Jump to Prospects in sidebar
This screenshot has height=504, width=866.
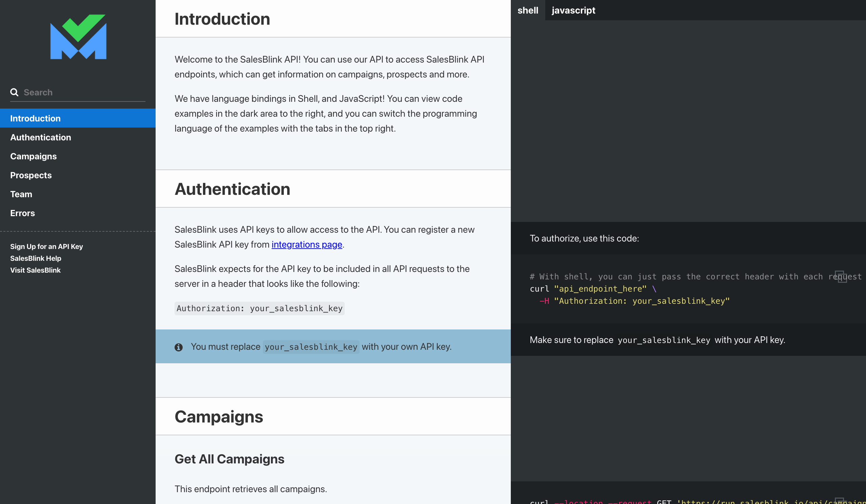tap(78, 175)
